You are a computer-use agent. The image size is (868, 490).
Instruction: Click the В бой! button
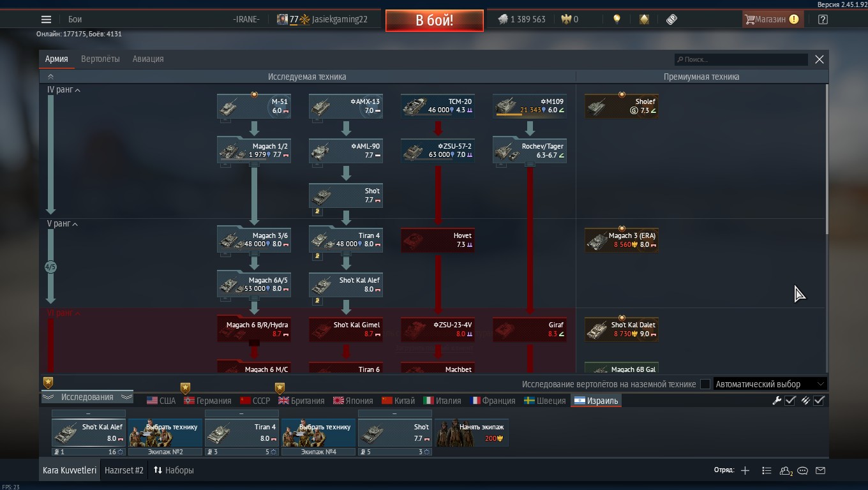[x=434, y=20]
